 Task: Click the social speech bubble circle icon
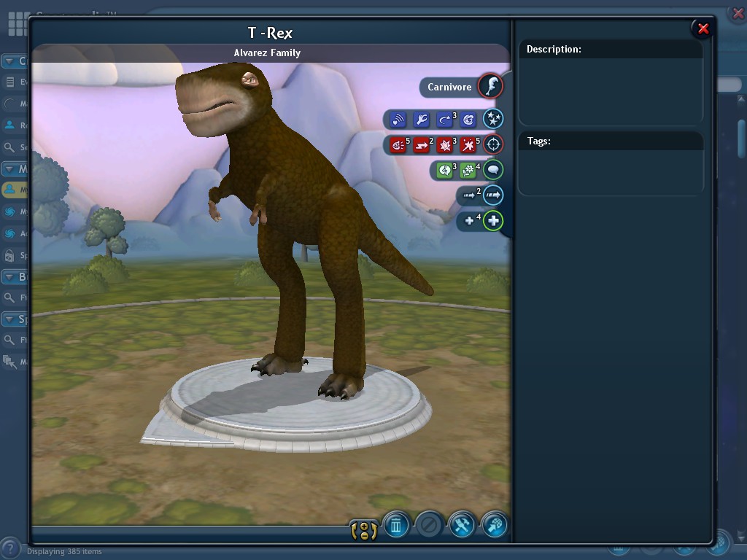493,169
